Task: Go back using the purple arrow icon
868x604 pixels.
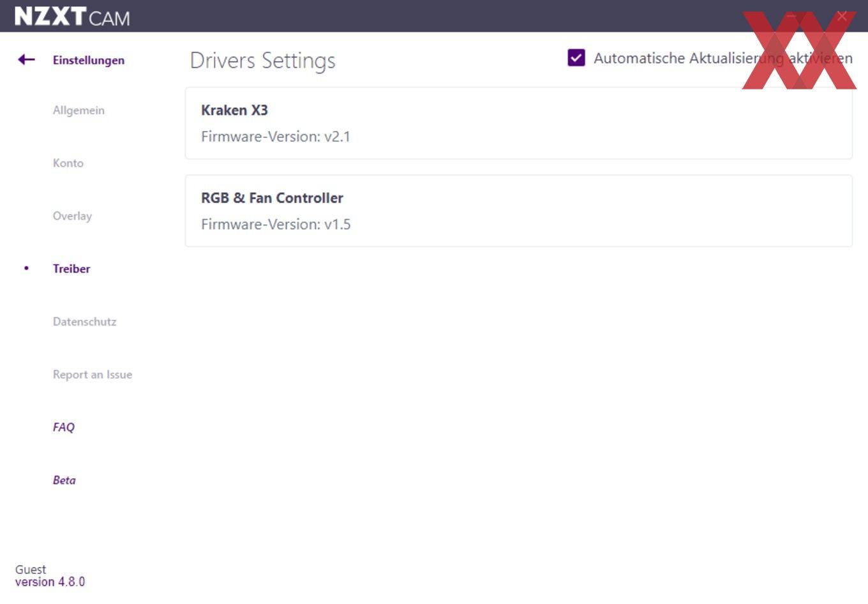Action: [x=26, y=60]
